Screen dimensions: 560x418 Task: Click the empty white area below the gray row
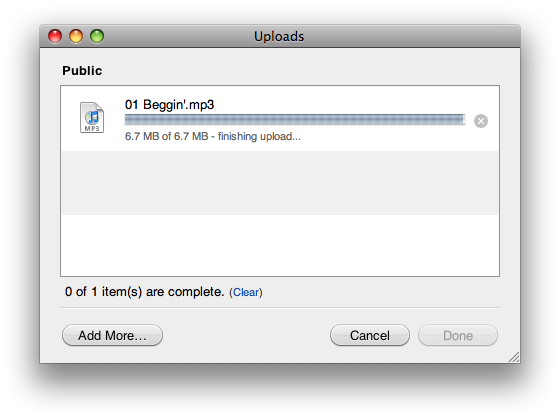point(280,245)
